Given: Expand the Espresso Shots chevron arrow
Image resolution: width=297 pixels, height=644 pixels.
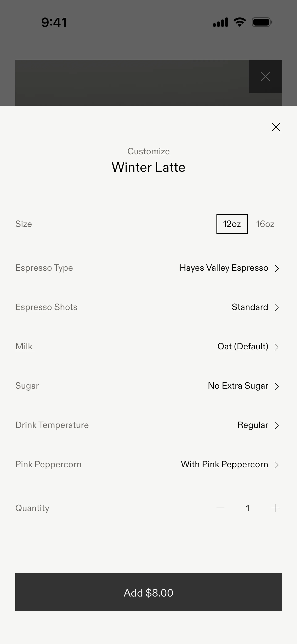Looking at the screenshot, I should point(276,307).
